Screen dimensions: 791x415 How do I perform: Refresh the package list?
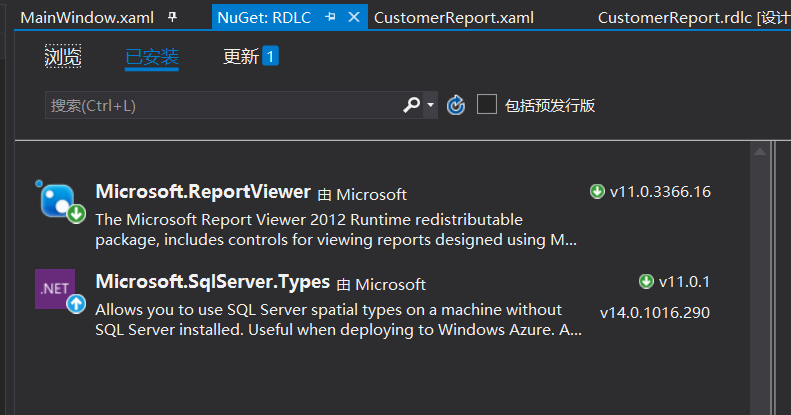pos(456,105)
